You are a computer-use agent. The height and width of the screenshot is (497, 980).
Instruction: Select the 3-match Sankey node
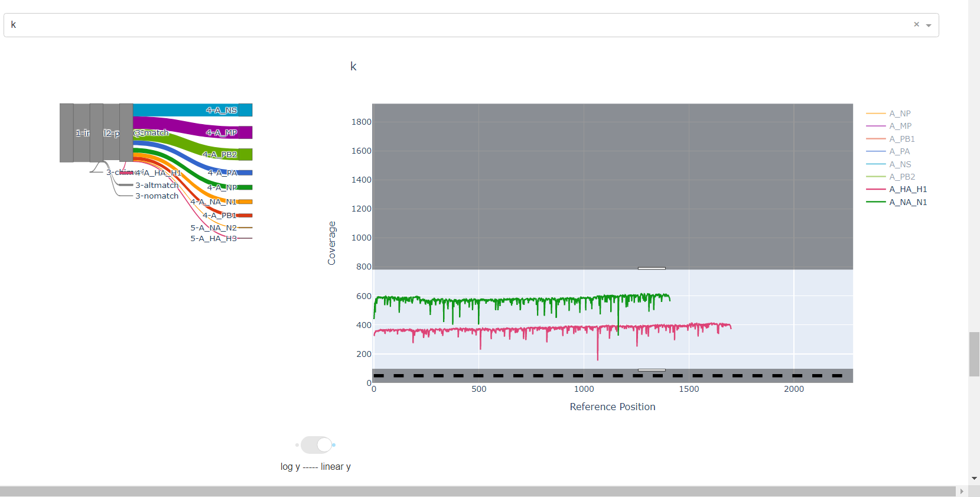click(126, 132)
